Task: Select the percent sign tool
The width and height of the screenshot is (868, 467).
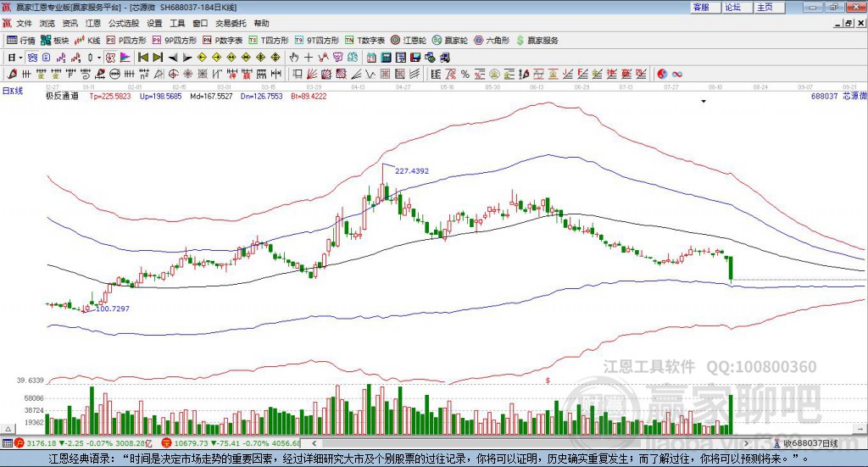Action: [465, 74]
